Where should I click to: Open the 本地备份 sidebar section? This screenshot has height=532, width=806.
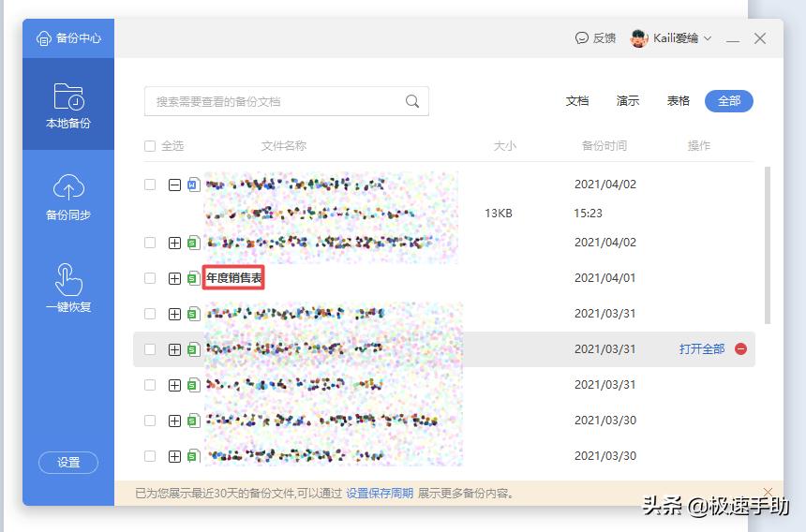68,104
